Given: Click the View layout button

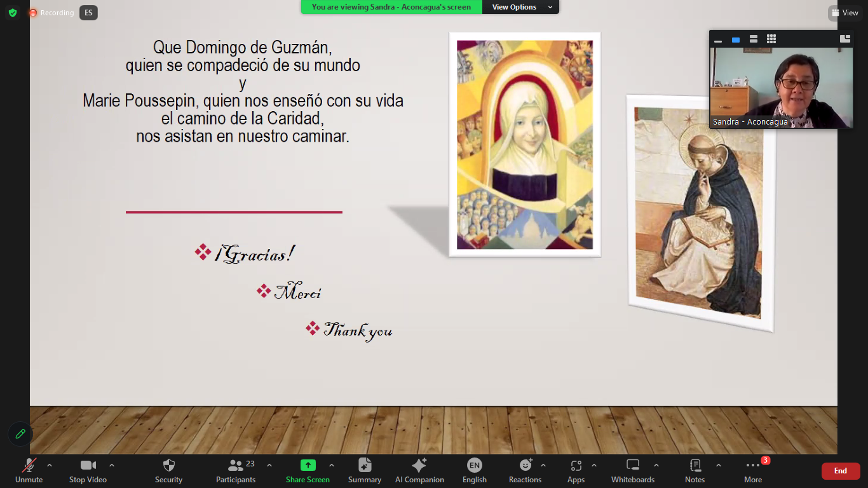Looking at the screenshot, I should coord(845,13).
